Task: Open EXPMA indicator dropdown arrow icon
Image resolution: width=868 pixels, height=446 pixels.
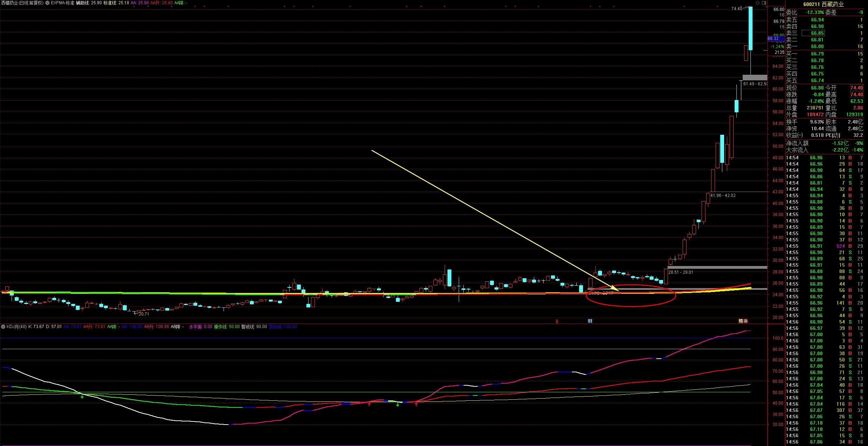Action: (47, 3)
